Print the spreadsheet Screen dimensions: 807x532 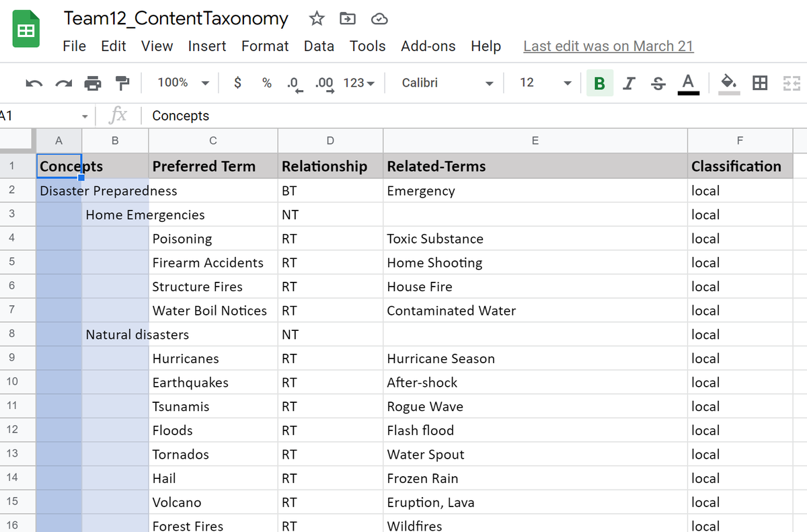(x=93, y=83)
